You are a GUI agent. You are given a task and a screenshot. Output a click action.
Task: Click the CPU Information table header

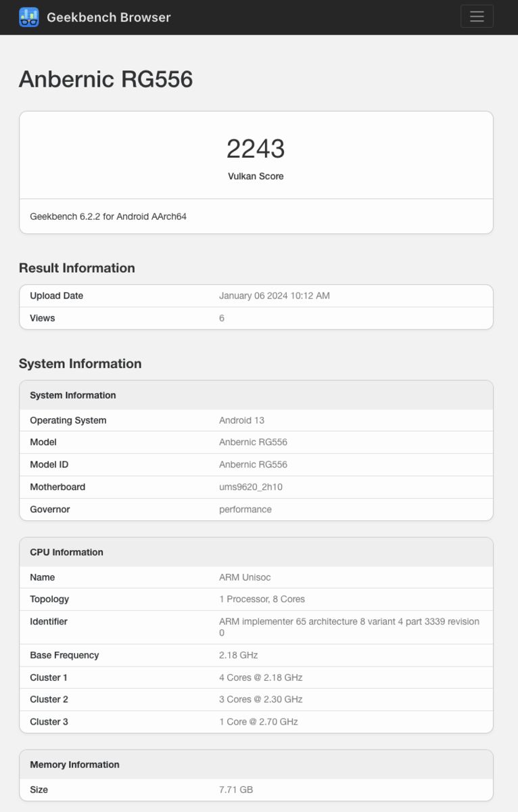(256, 552)
